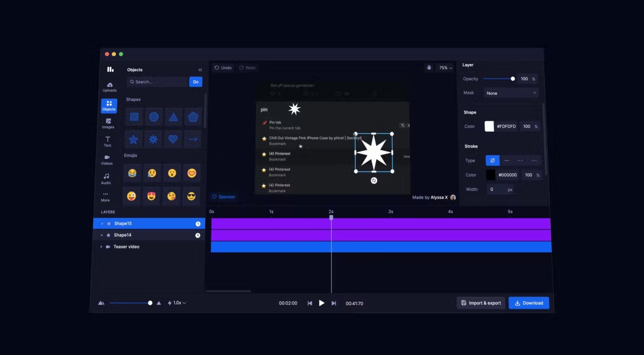Open the Videos sidebar section
644x355 pixels.
pyautogui.click(x=107, y=160)
